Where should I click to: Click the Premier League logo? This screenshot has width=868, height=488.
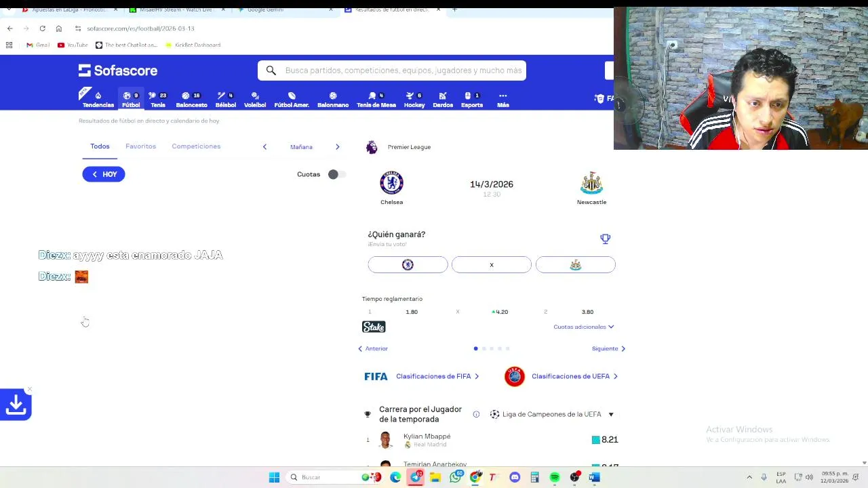click(x=372, y=147)
